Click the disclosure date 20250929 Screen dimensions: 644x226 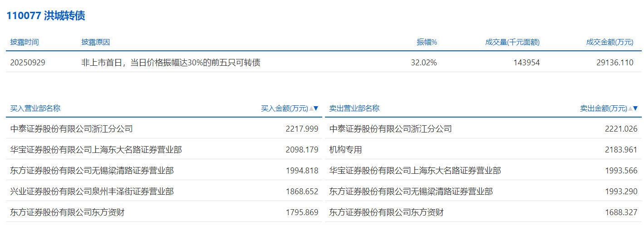tap(28, 63)
